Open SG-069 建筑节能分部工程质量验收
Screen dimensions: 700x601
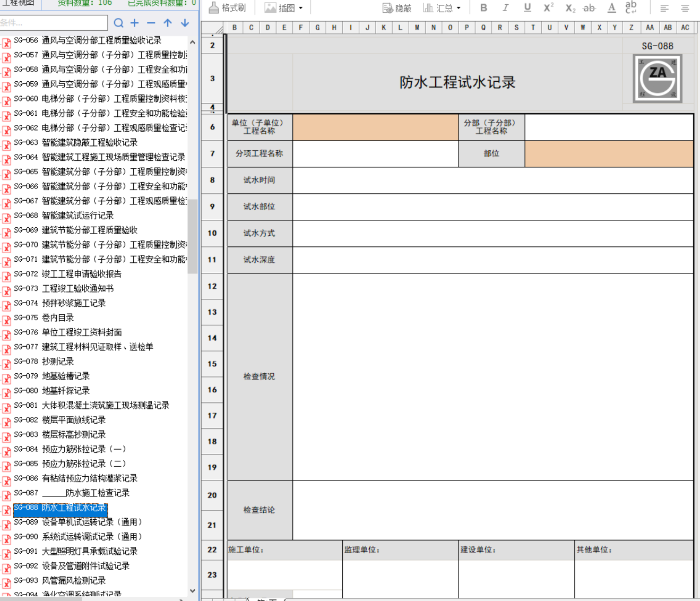pyautogui.click(x=75, y=230)
